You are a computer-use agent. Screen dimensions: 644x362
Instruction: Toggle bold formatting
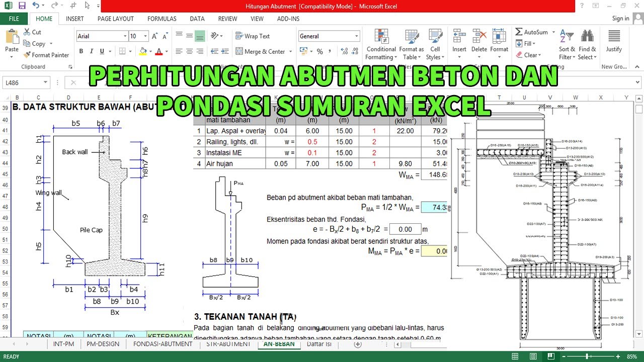(x=81, y=51)
